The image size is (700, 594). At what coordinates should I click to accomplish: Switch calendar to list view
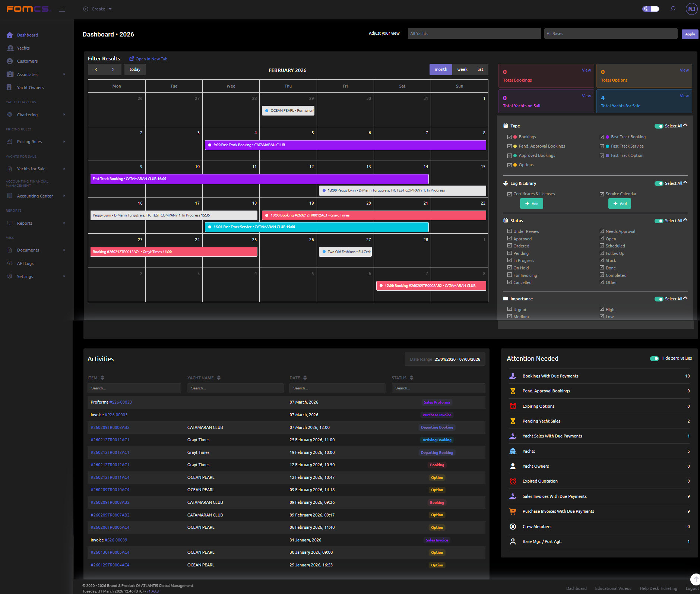481,70
